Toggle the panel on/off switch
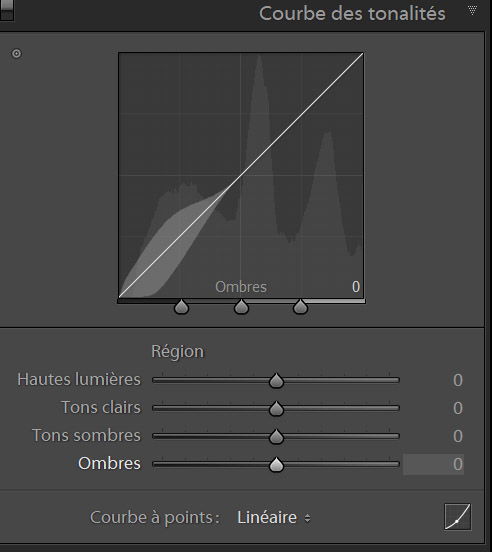This screenshot has height=552, width=492. [6, 10]
